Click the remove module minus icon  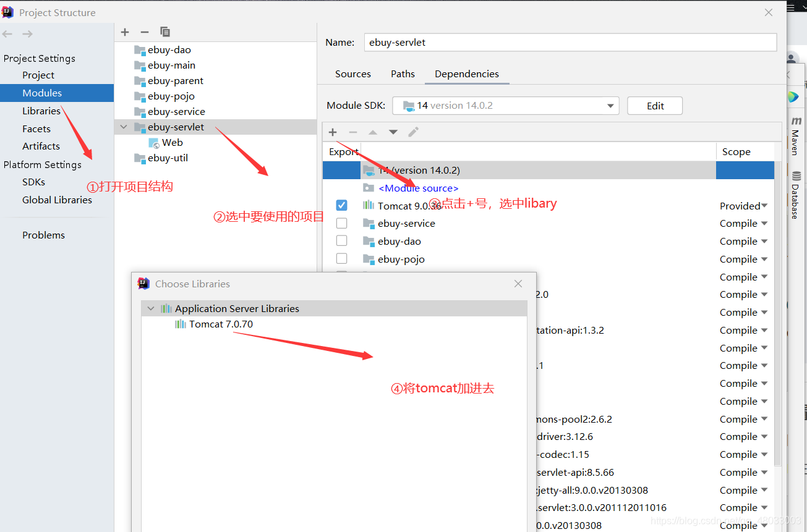[x=145, y=32]
